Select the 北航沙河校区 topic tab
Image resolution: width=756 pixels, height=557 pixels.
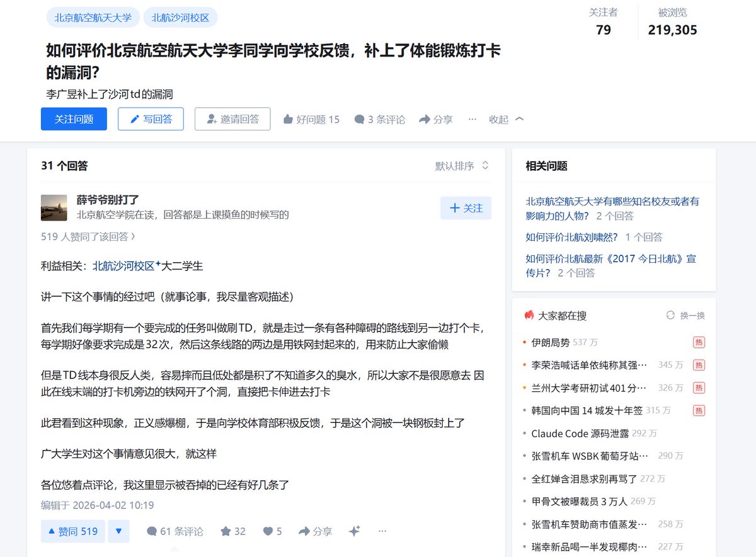click(181, 17)
